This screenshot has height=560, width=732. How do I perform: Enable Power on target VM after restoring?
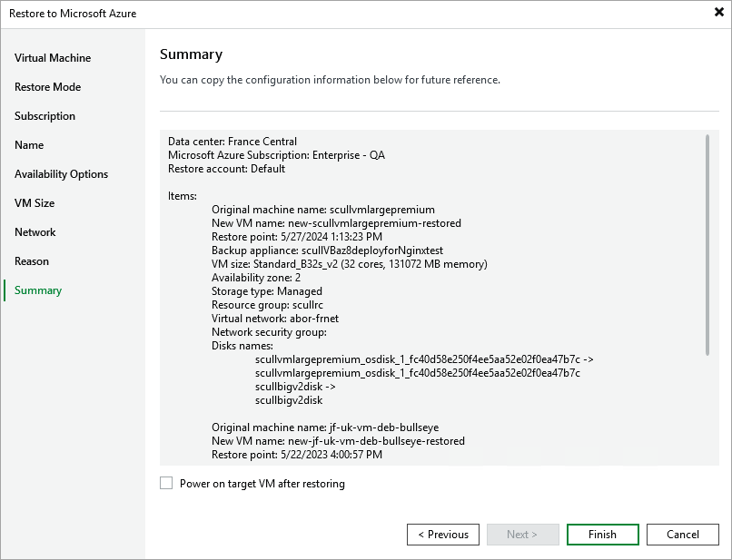coord(166,483)
